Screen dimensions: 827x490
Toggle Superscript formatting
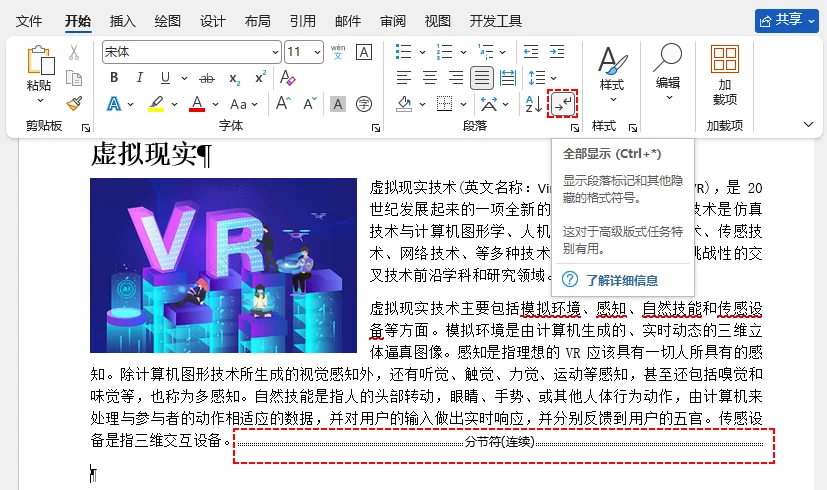coord(260,78)
